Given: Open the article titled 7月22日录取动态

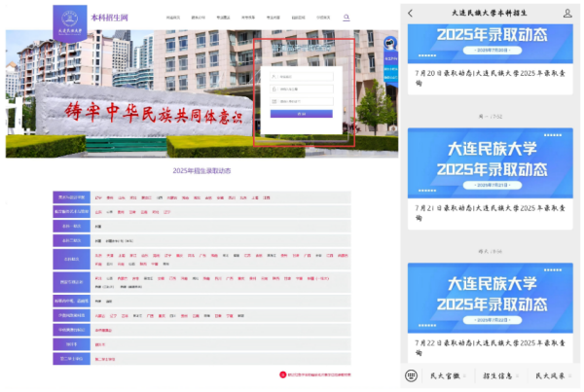Looking at the screenshot, I should pos(491,347).
